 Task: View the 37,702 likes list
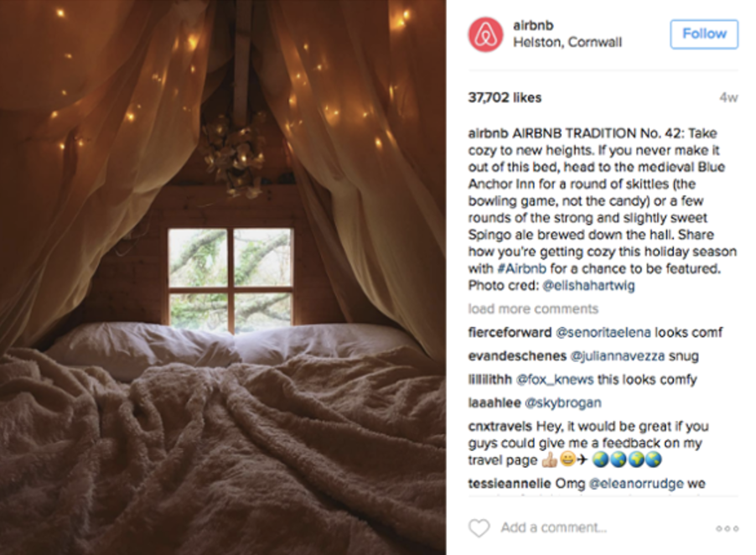(505, 97)
